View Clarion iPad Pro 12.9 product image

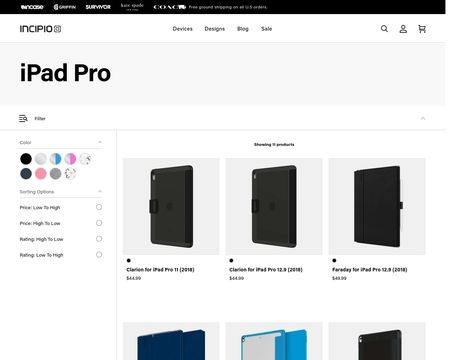[x=274, y=206]
